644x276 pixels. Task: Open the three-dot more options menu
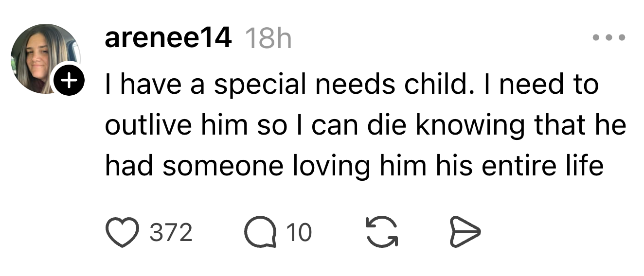pyautogui.click(x=608, y=38)
